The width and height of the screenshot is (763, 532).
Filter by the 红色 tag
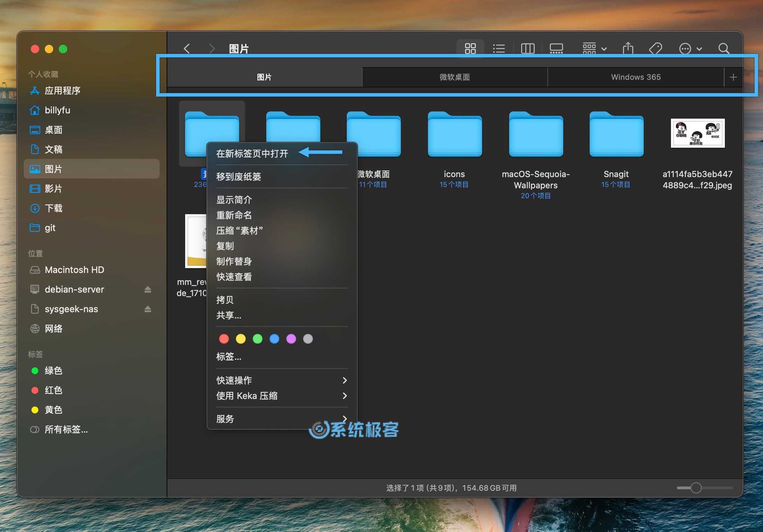point(92,390)
